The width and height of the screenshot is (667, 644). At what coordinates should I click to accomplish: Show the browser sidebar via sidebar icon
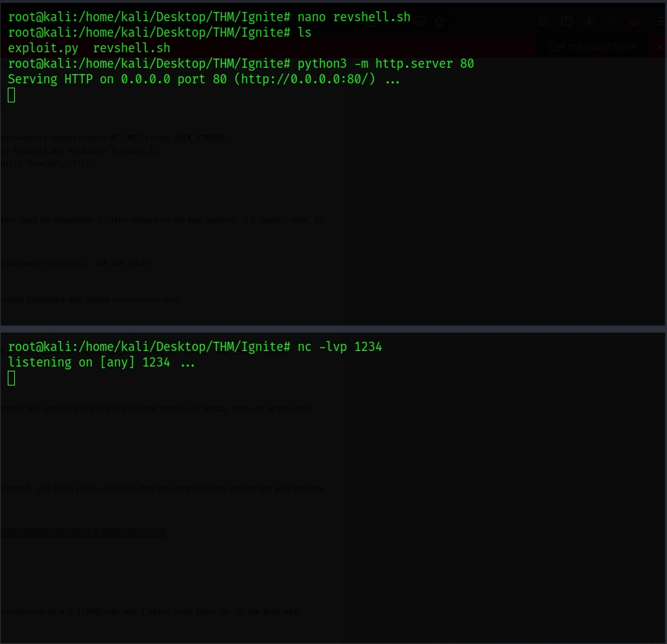(x=567, y=21)
